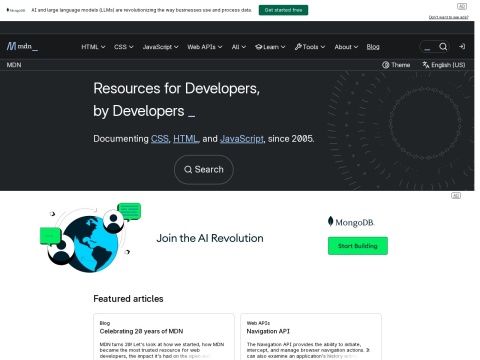Expand the Web APIs menu
This screenshot has width=480, height=360.
click(205, 47)
